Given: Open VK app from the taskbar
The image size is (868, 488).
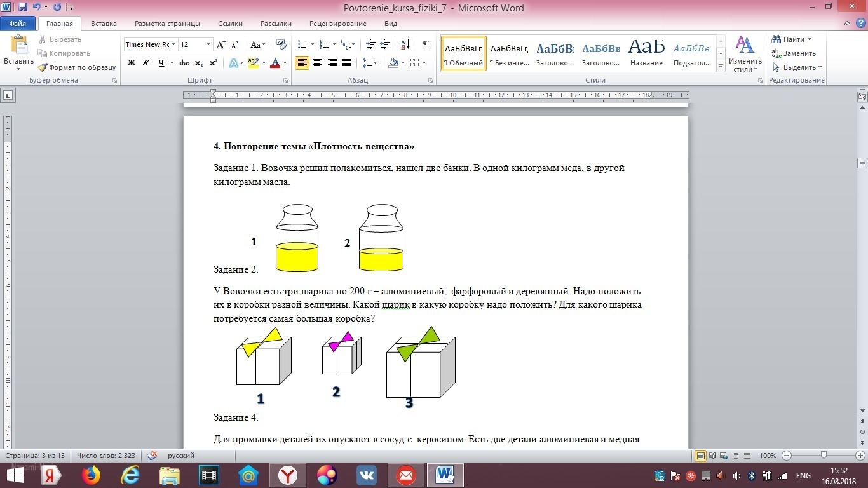Looking at the screenshot, I should [367, 475].
